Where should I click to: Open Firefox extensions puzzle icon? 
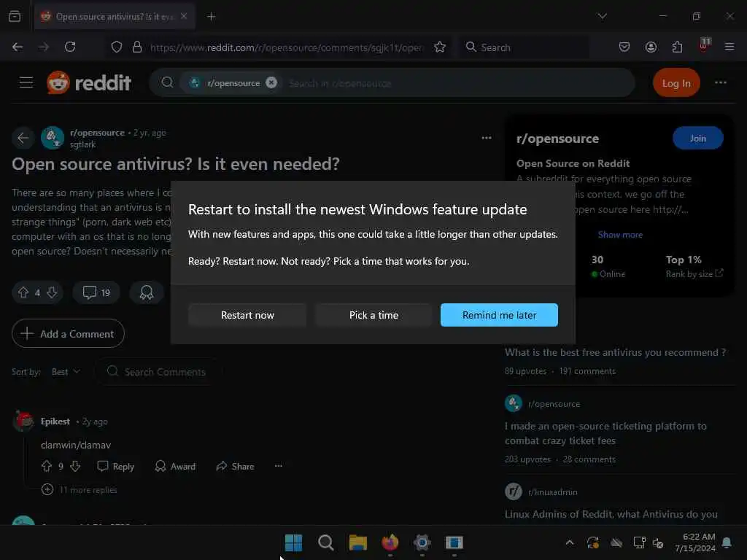(677, 47)
